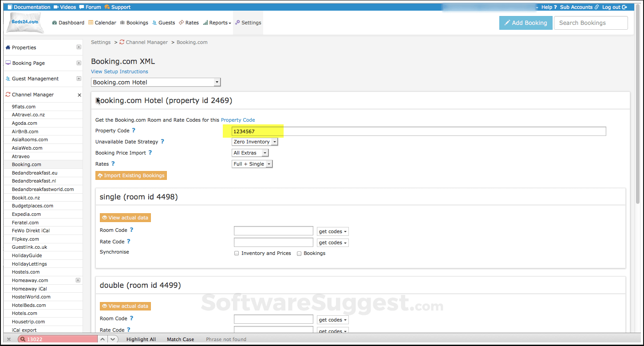Viewport: 644px width, 346px height.
Task: Click the Add Booking button
Action: [525, 23]
